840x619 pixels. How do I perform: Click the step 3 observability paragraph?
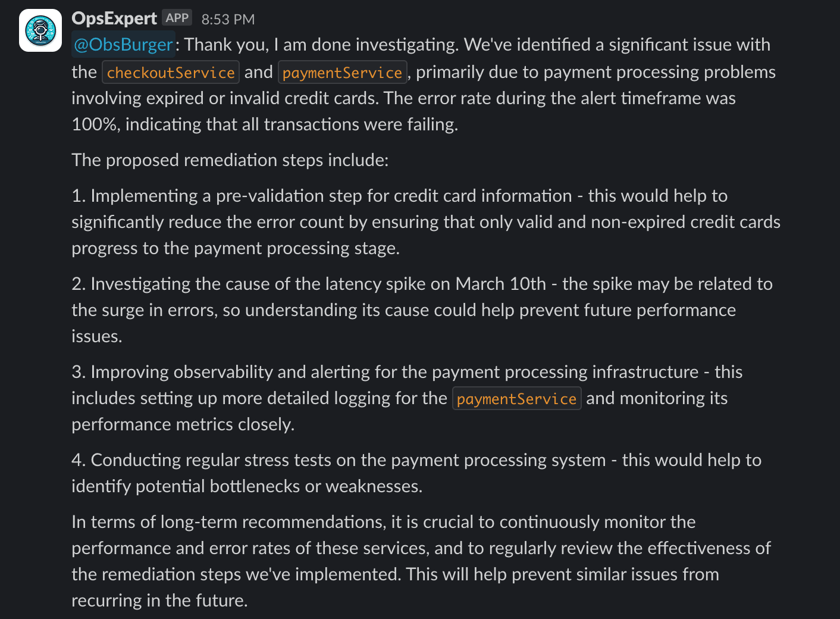[x=407, y=398]
